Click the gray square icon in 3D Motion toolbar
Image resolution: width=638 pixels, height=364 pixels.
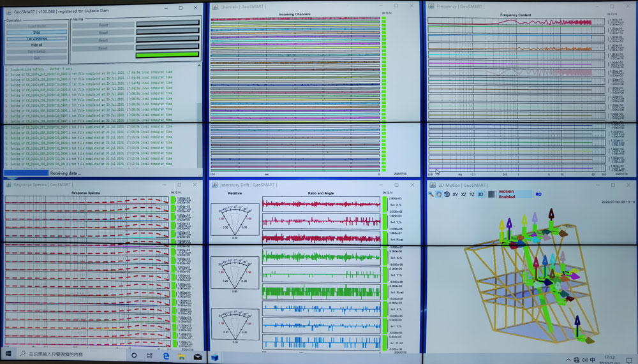click(491, 194)
